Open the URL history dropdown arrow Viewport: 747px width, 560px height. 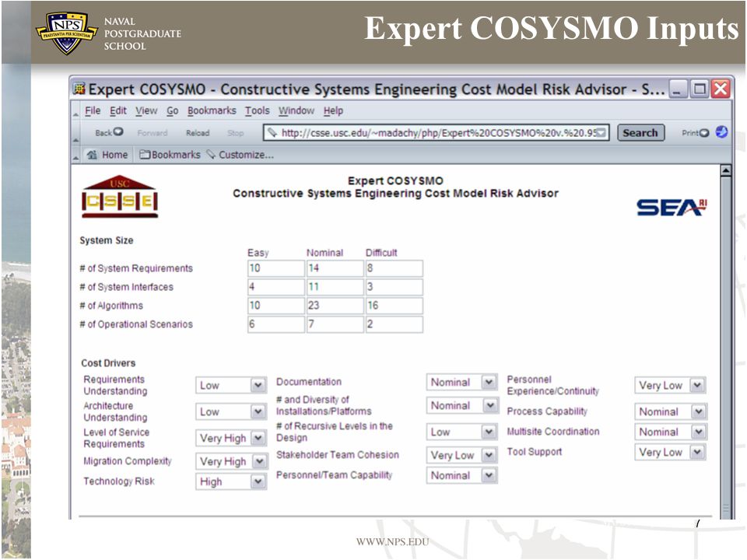click(x=601, y=133)
